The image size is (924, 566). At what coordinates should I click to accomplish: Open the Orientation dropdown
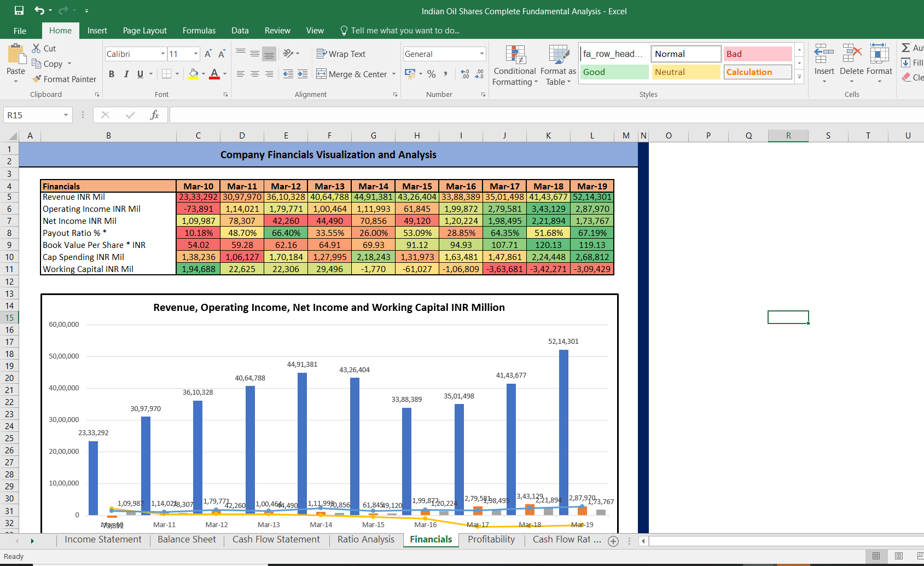[x=292, y=53]
